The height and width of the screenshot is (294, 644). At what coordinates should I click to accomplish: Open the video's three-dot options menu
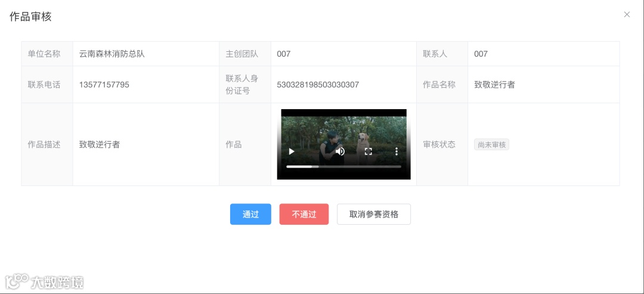pyautogui.click(x=397, y=151)
